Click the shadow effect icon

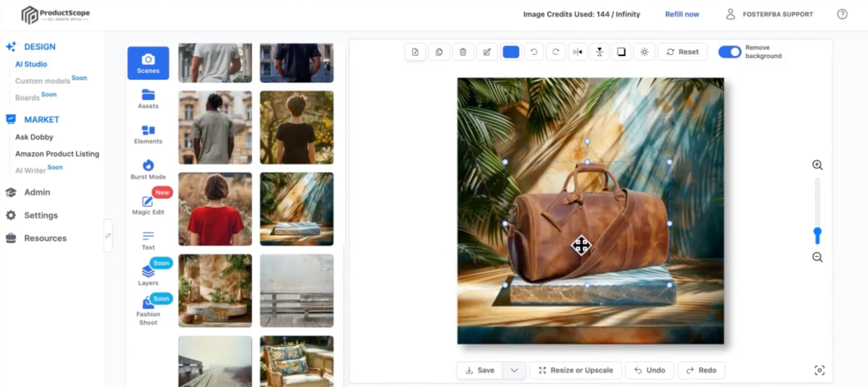tap(621, 52)
